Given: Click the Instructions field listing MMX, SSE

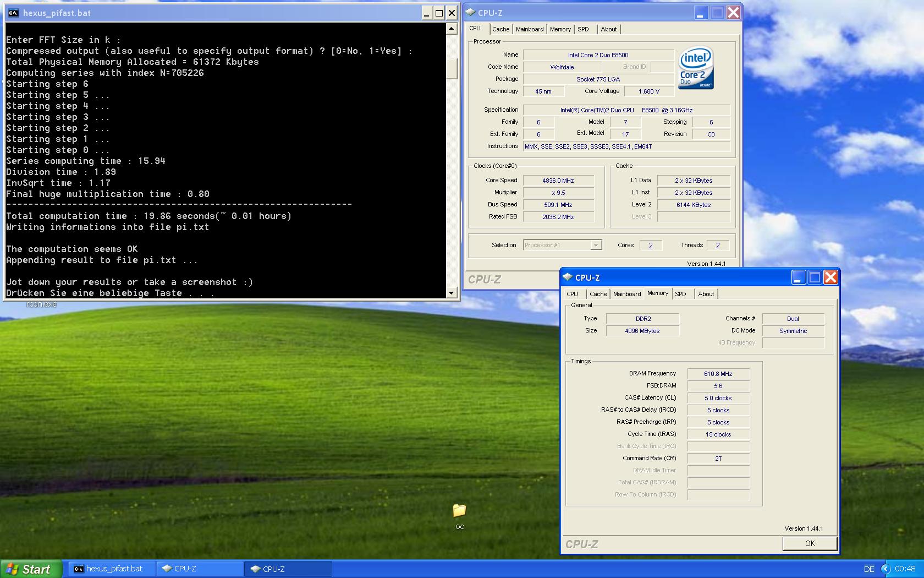Looking at the screenshot, I should pyautogui.click(x=626, y=146).
